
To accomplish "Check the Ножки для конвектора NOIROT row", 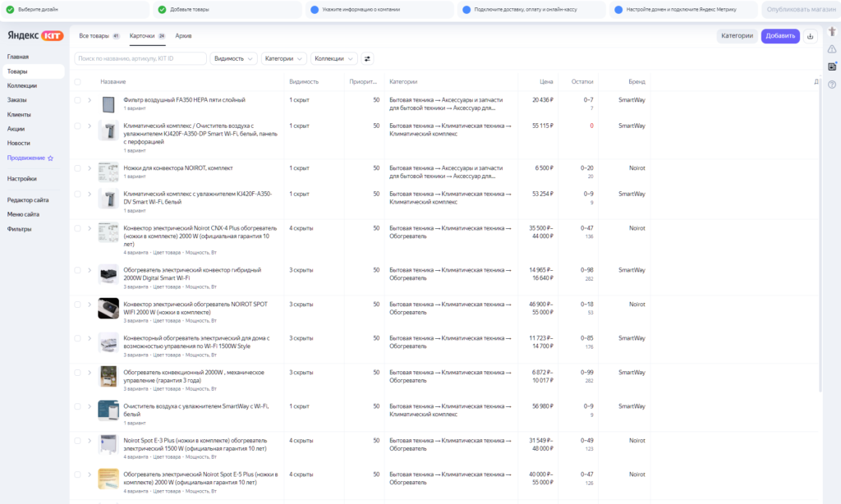I will [78, 168].
